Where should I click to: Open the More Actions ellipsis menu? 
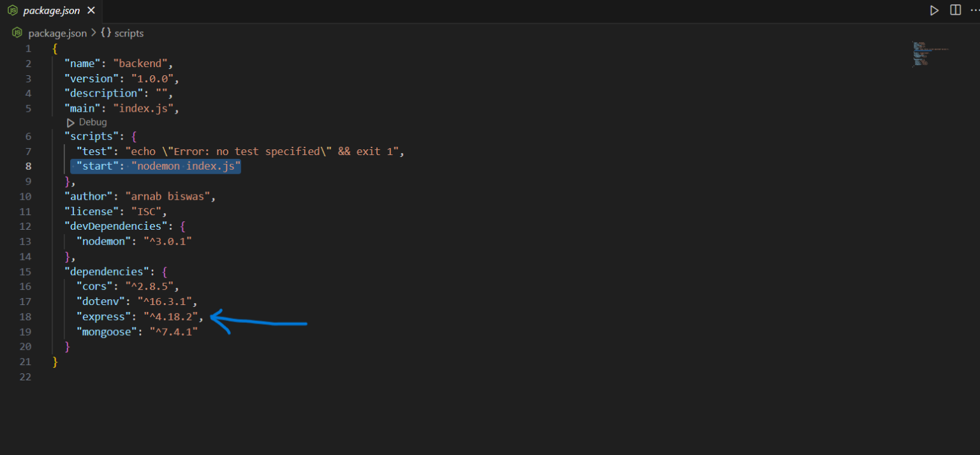click(974, 10)
